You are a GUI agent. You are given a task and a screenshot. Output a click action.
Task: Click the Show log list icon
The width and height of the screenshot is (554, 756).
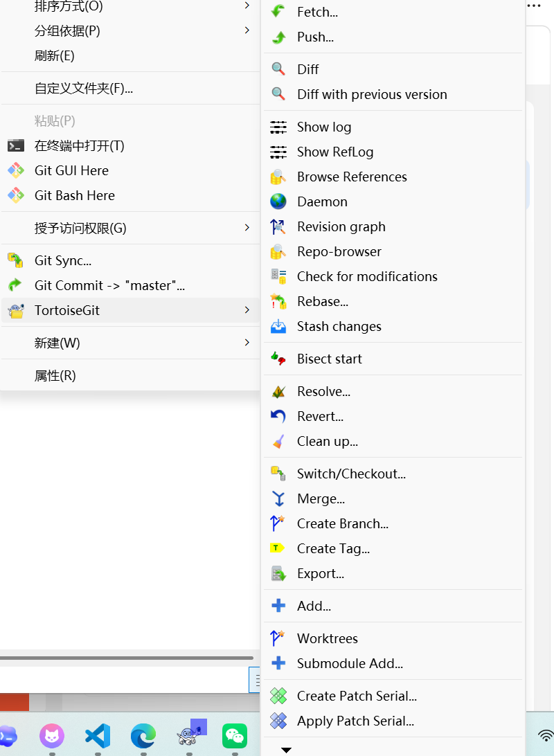pyautogui.click(x=278, y=127)
